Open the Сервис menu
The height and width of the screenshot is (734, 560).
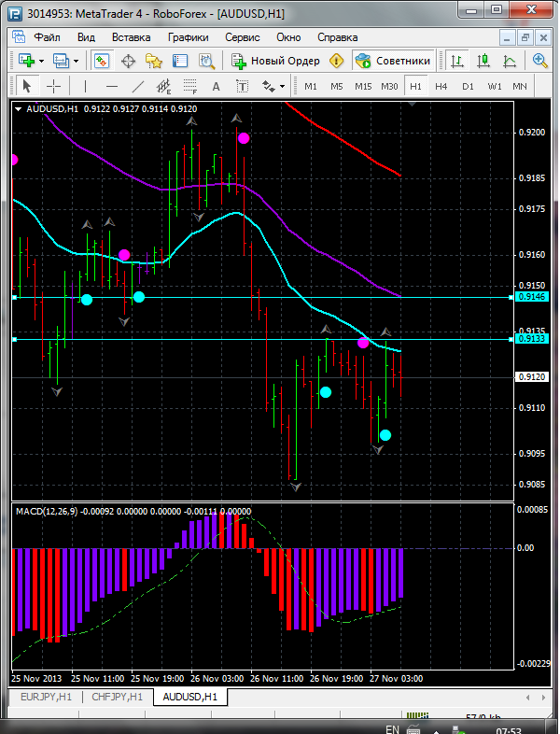(x=243, y=37)
